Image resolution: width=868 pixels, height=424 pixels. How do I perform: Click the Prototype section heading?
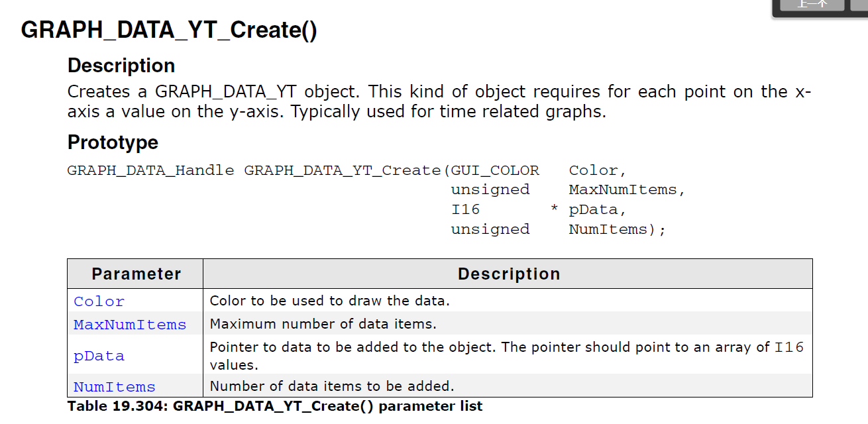(113, 142)
